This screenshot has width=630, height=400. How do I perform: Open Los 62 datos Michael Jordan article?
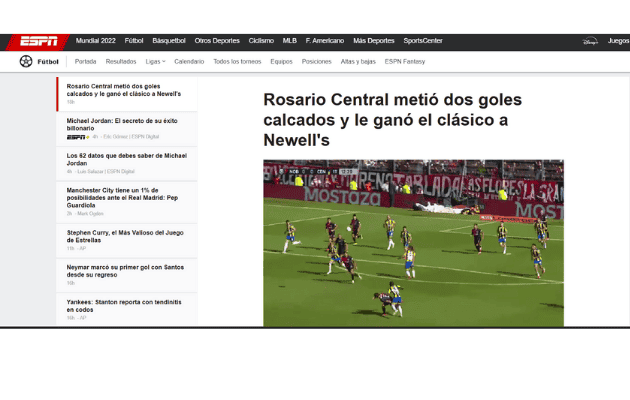(127, 163)
